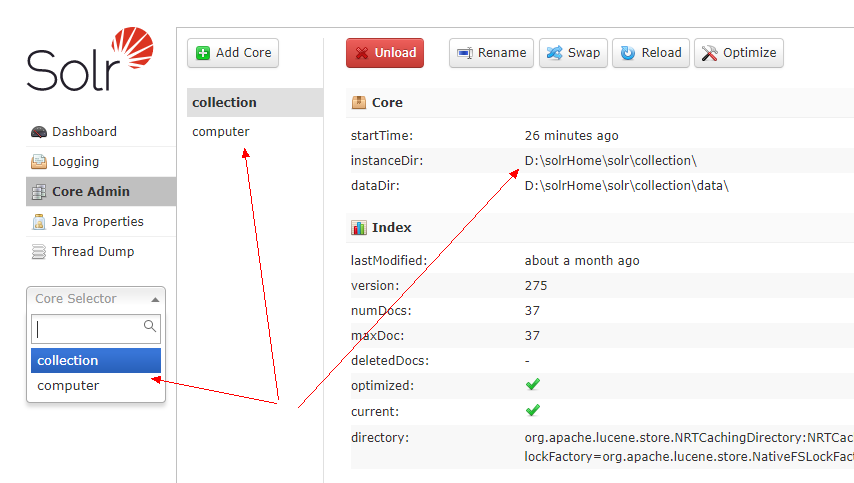Image resolution: width=854 pixels, height=483 pixels.
Task: Click the Thread Dump stack icon
Action: click(39, 252)
